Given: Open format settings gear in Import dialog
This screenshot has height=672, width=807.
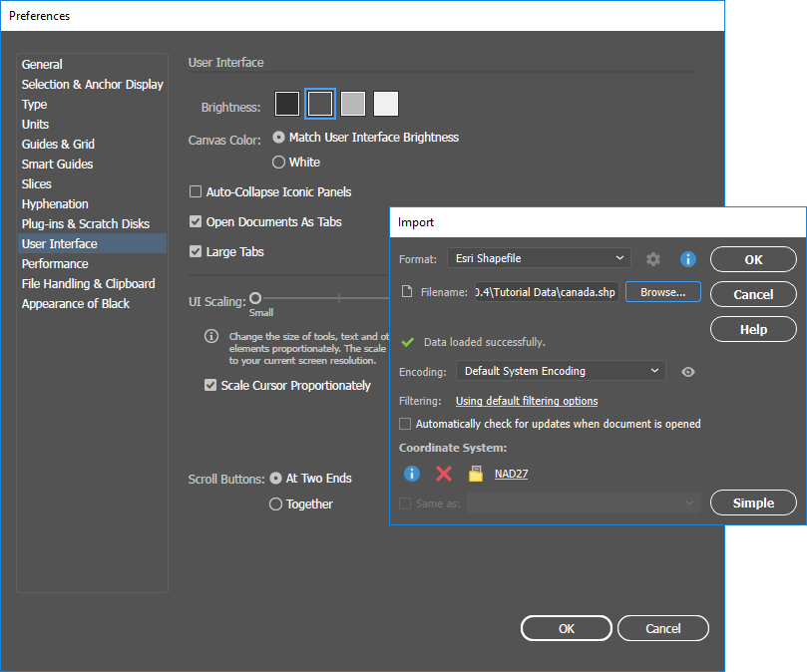Looking at the screenshot, I should point(653,259).
